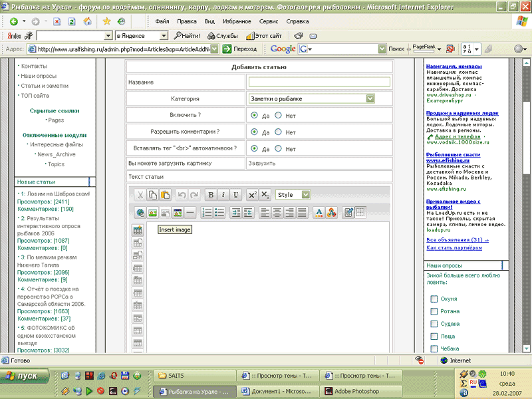Image resolution: width=532 pixels, height=399 pixels.
Task: Click the Undo arrow in editor
Action: [182, 195]
